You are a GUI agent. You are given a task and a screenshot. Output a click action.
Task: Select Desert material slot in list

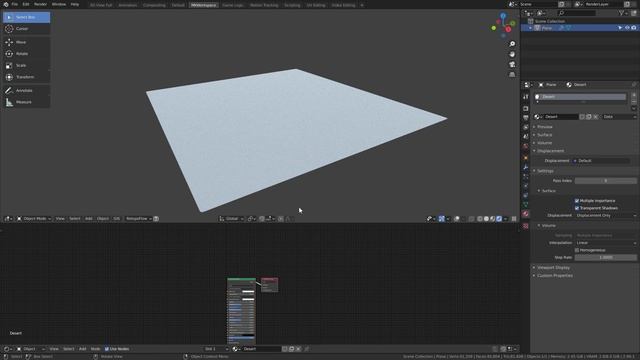pyautogui.click(x=580, y=97)
